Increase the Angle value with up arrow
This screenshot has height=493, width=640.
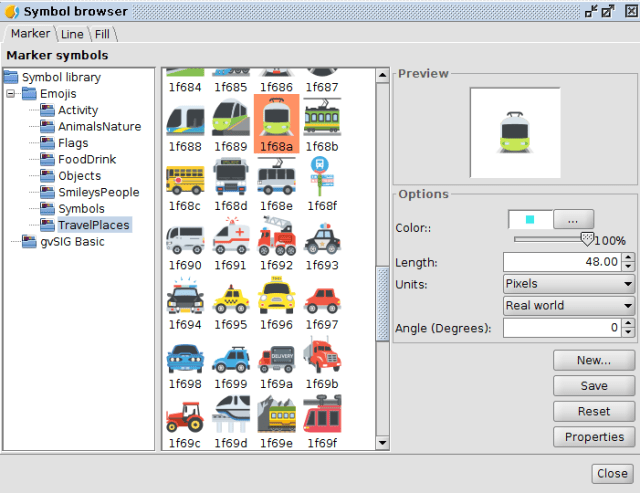pyautogui.click(x=628, y=323)
